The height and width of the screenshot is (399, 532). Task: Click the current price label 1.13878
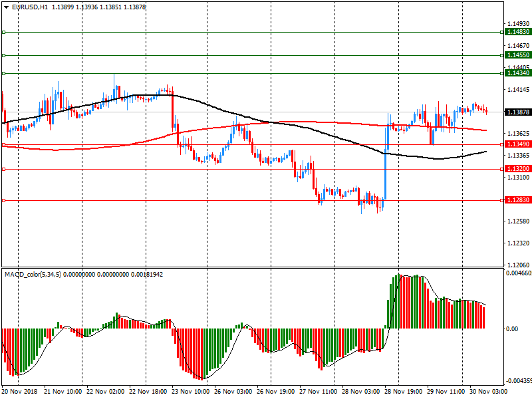[517, 112]
